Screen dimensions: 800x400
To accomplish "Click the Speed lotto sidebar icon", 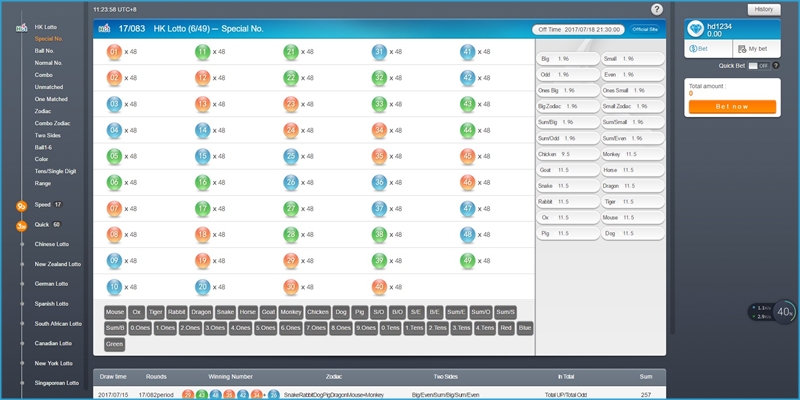I will coord(21,205).
